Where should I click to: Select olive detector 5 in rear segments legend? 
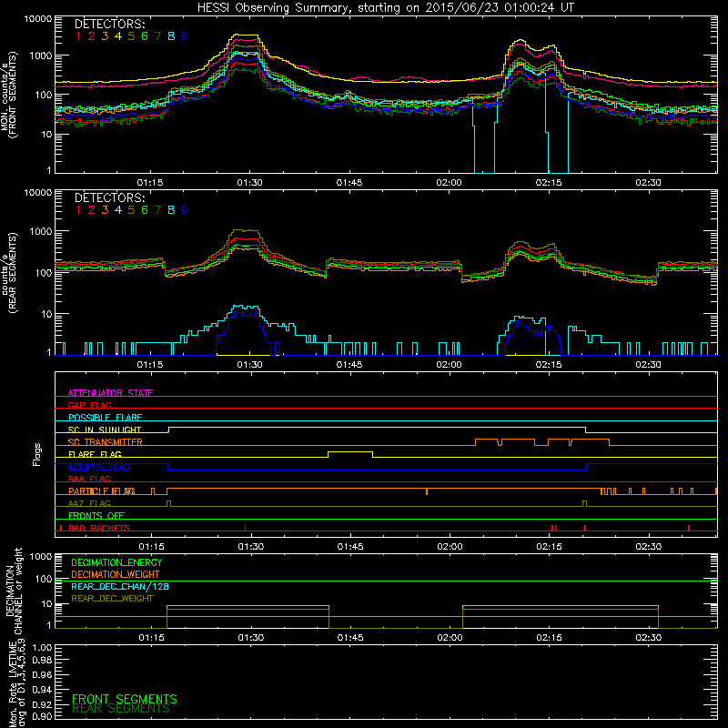pos(131,210)
